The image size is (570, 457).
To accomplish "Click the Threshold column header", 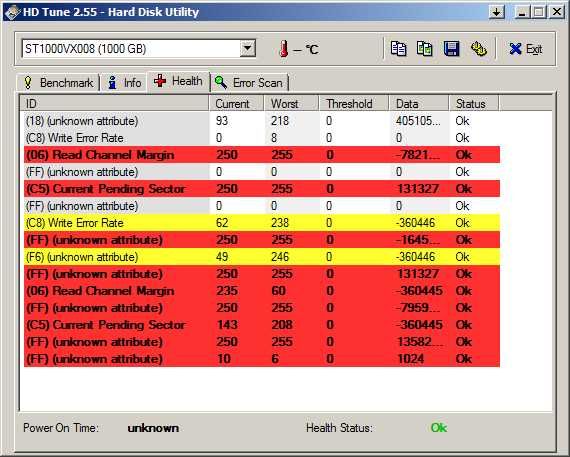I will 354,104.
